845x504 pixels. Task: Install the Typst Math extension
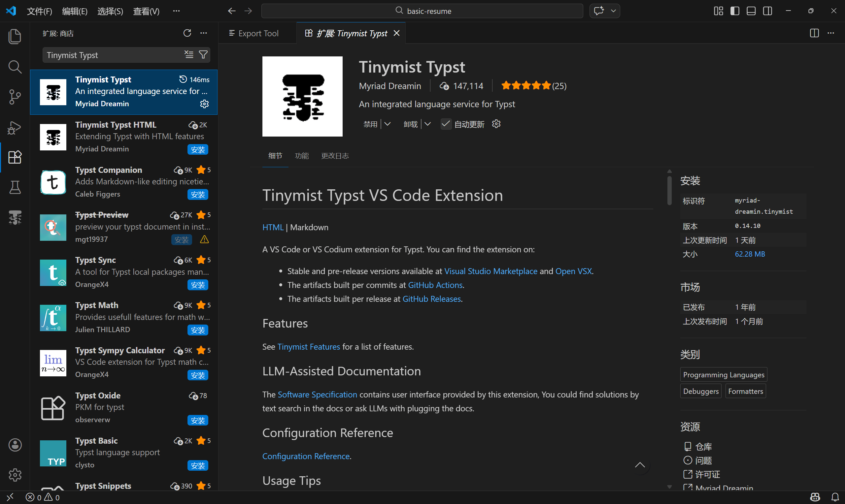coord(198,330)
